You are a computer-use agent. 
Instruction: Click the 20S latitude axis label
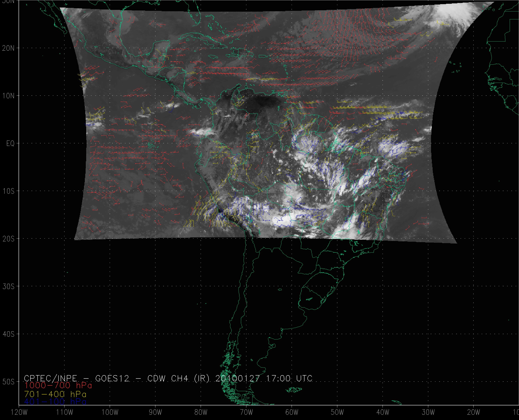tap(8, 239)
